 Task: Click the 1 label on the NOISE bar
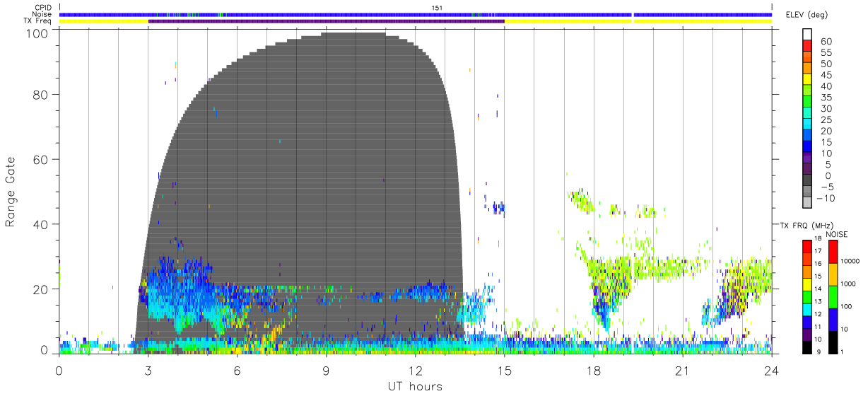842,351
